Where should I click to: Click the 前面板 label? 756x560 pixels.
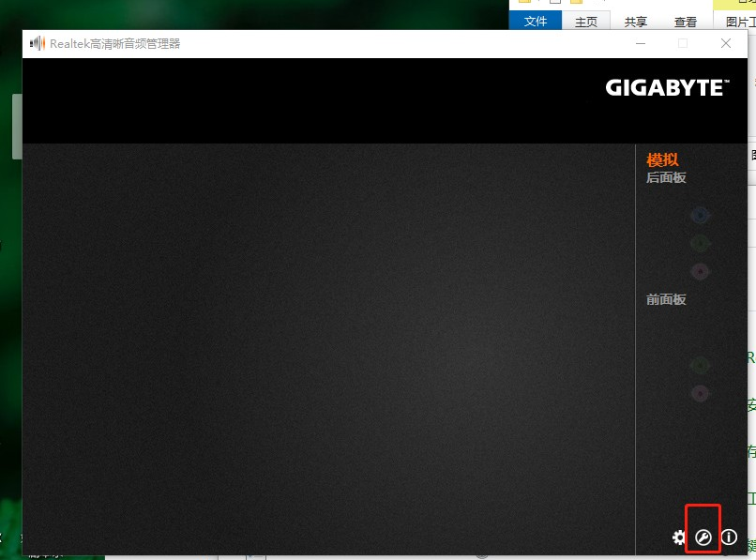tap(666, 299)
